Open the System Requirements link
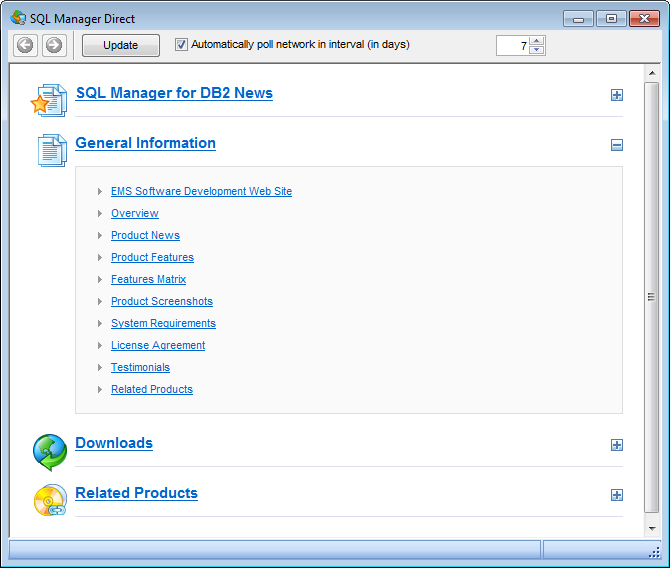The height and width of the screenshot is (568, 670). [x=163, y=324]
